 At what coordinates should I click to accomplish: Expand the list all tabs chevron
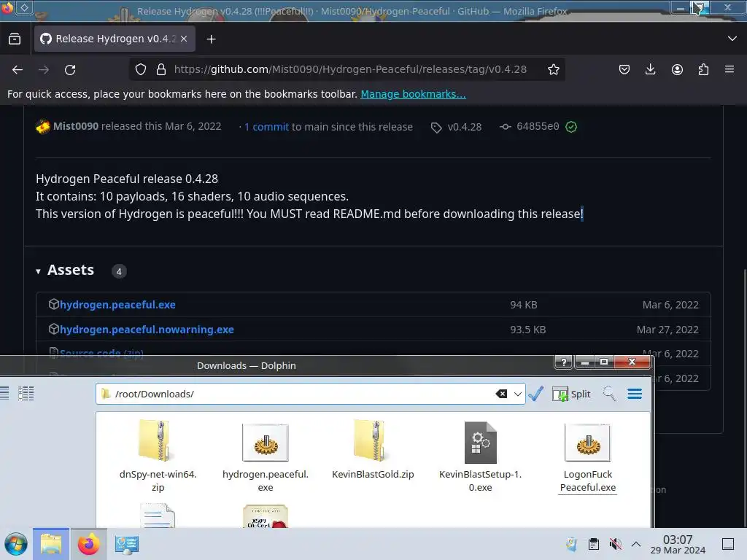732,39
